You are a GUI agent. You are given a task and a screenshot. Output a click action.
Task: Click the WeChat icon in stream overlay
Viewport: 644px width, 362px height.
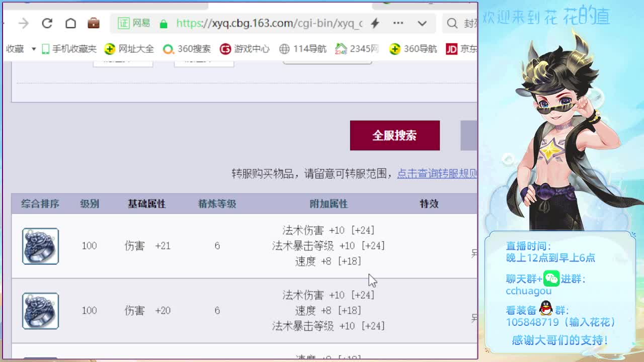(x=551, y=279)
